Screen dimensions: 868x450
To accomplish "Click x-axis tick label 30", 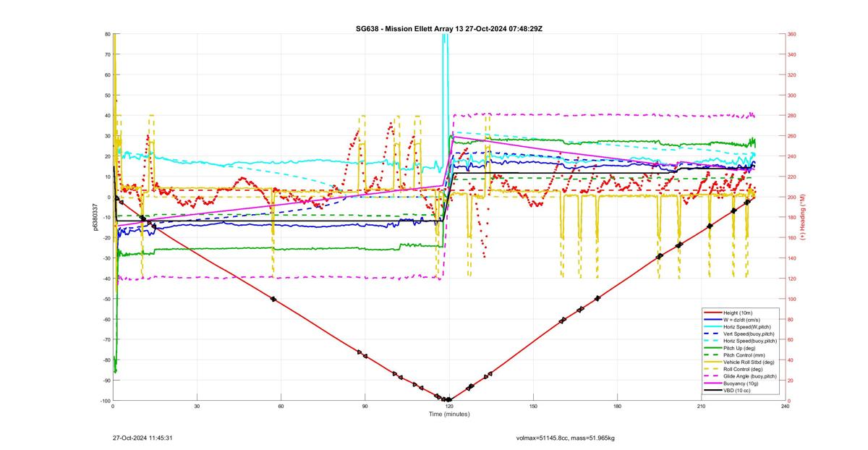I will (197, 407).
